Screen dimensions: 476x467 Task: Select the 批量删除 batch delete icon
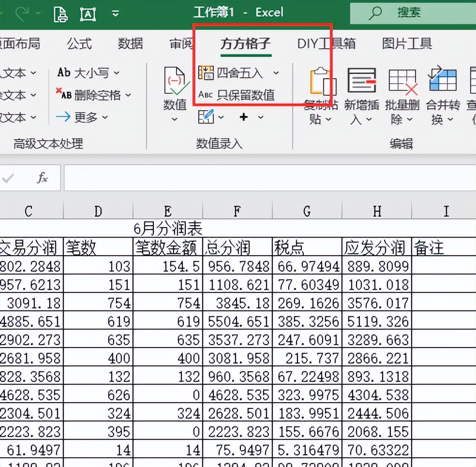coord(402,80)
